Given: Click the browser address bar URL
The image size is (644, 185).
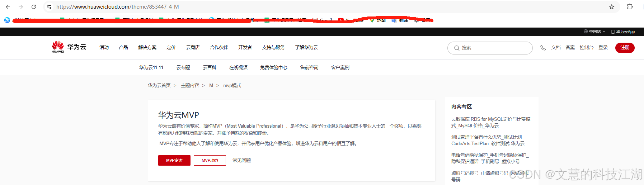Looking at the screenshot, I should click(117, 7).
